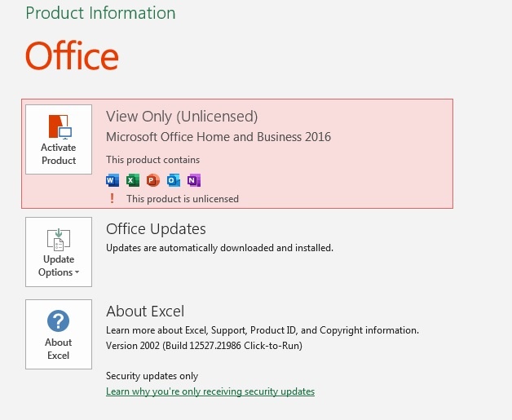This screenshot has height=420, width=512.
Task: Click the Outlook app icon
Action: (174, 180)
